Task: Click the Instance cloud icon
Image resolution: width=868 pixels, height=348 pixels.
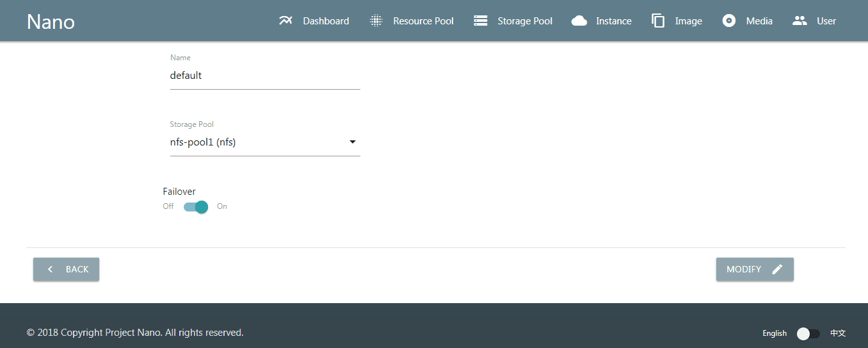Action: coord(579,21)
